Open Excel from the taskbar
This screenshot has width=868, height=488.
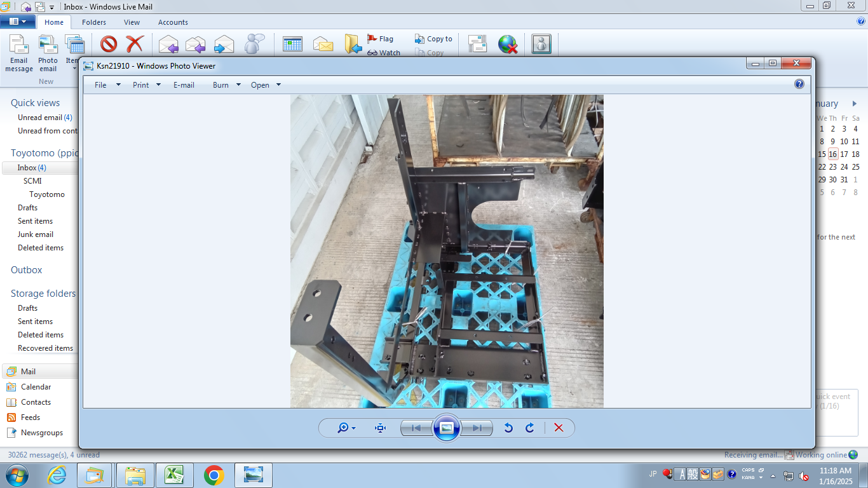click(175, 475)
